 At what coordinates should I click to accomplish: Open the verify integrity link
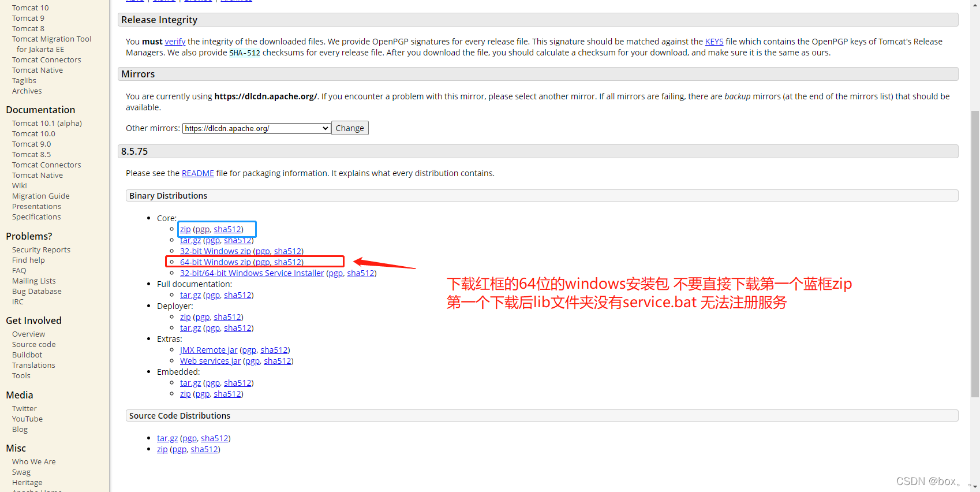point(175,42)
